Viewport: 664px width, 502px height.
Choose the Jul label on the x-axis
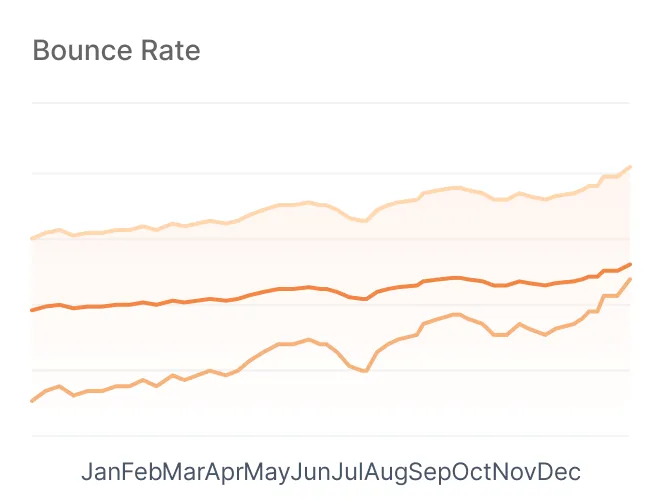(x=348, y=471)
